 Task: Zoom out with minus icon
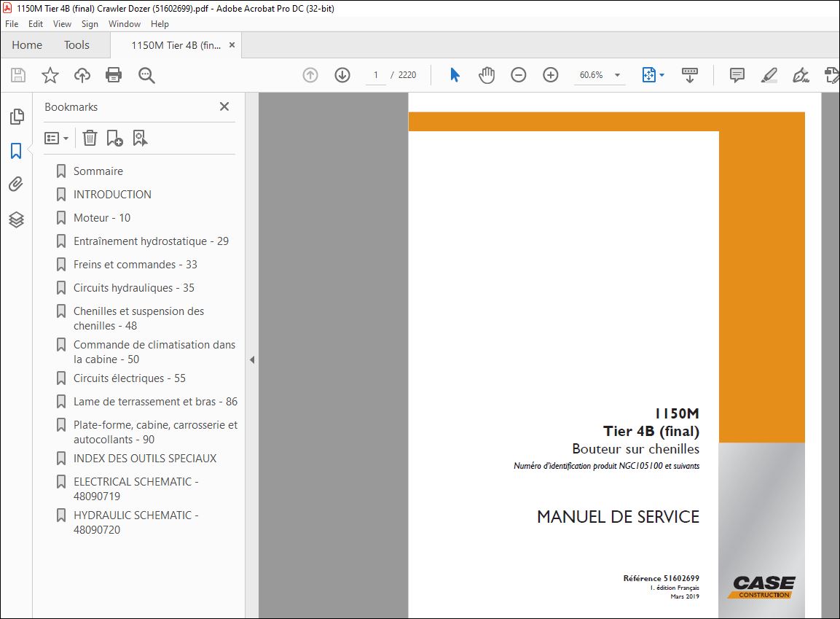point(519,75)
